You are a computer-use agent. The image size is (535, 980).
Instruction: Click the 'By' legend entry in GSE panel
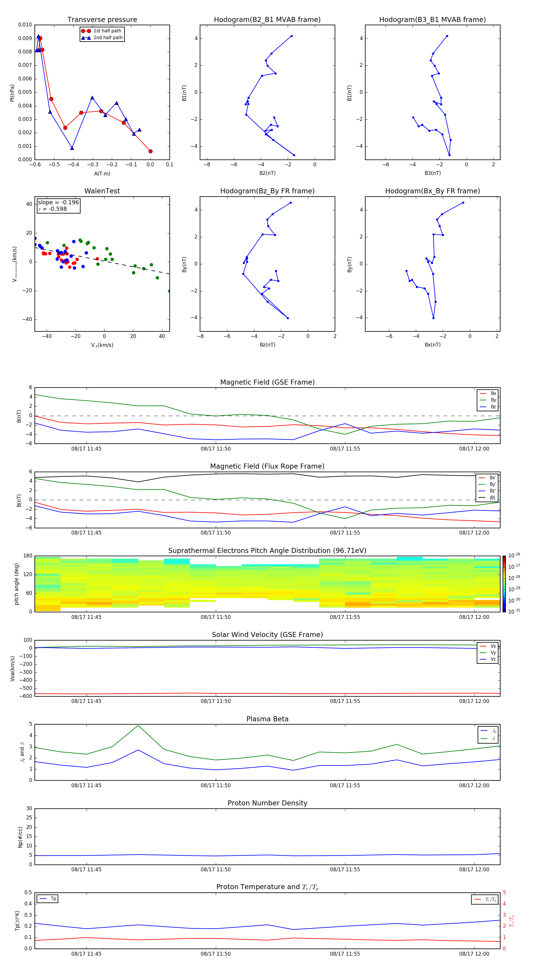click(488, 400)
